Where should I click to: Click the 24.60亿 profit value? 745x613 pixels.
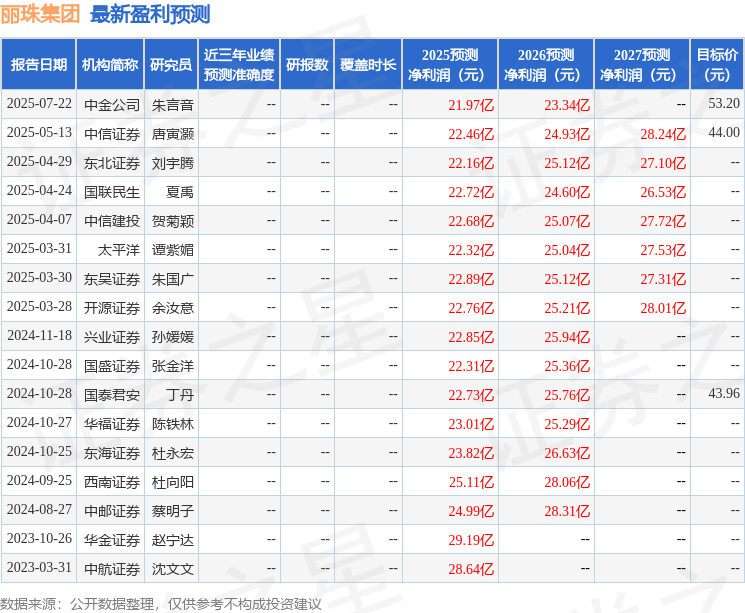click(567, 192)
